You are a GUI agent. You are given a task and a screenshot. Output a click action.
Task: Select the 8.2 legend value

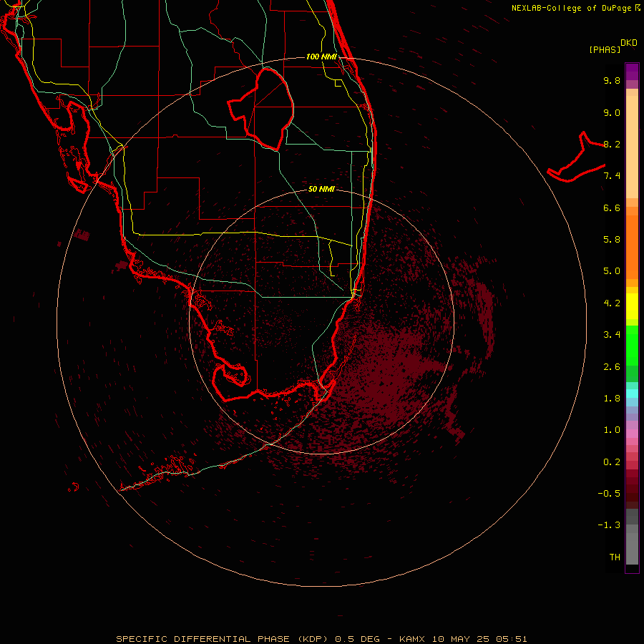[612, 144]
